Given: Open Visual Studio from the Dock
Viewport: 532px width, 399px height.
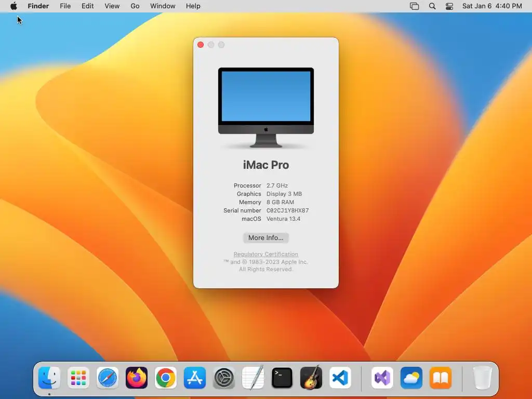Looking at the screenshot, I should coord(382,378).
